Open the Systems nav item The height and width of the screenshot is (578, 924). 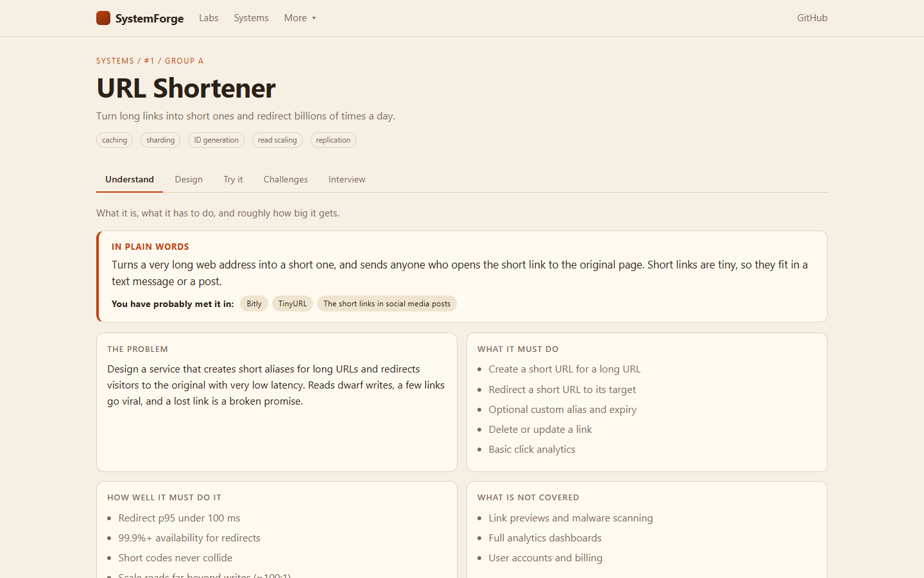tap(251, 18)
